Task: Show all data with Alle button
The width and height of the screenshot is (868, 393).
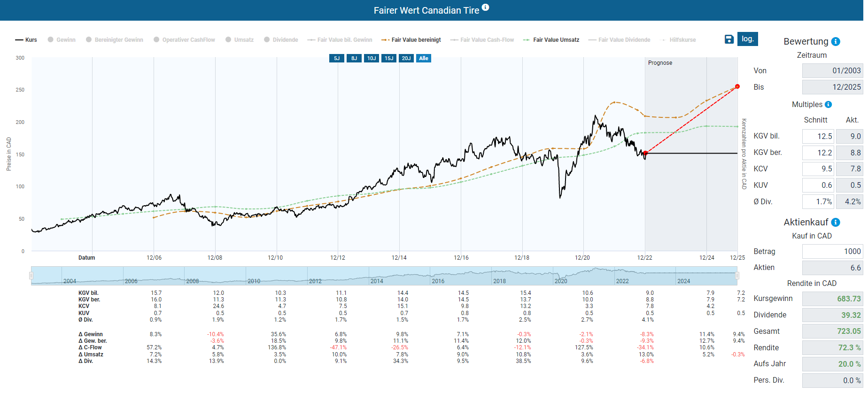Action: pyautogui.click(x=424, y=58)
